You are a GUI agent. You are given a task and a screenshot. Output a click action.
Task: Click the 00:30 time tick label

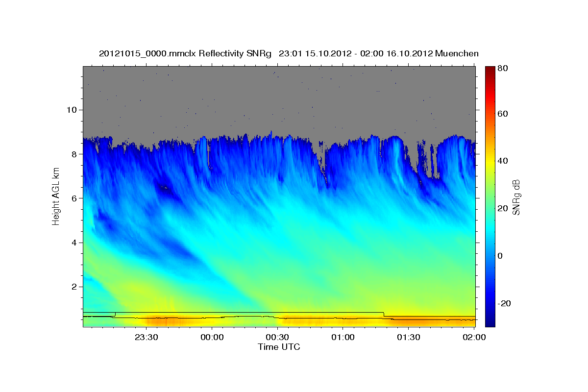coord(277,337)
